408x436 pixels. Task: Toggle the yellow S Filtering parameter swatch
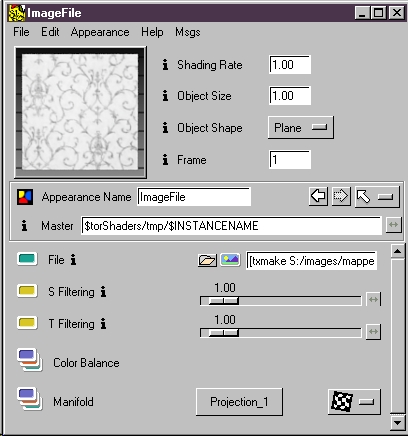(x=27, y=291)
